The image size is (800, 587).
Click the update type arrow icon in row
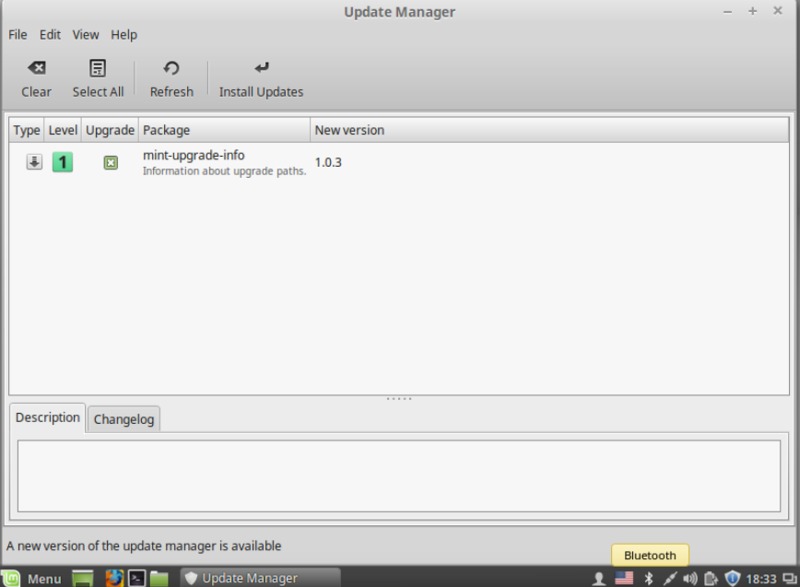(34, 162)
